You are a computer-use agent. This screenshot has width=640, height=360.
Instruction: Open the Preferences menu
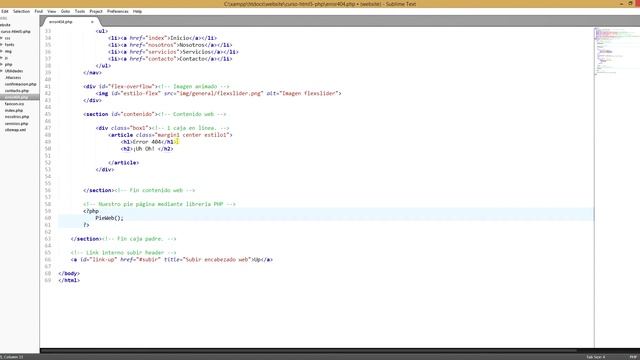point(118,11)
